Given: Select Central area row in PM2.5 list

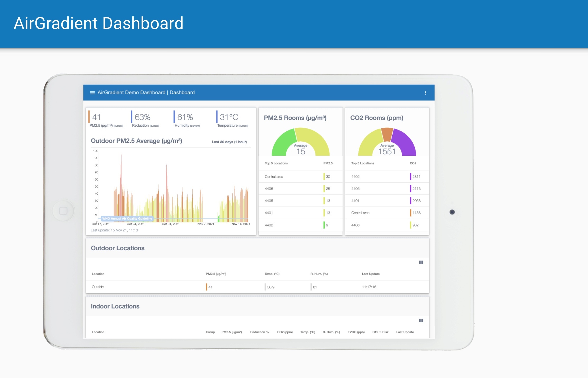Looking at the screenshot, I should [274, 177].
